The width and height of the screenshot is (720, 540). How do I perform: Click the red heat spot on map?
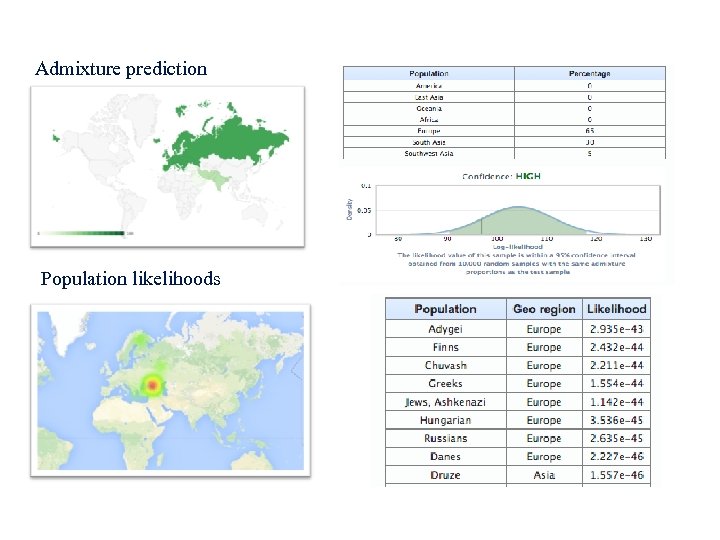pyautogui.click(x=153, y=385)
